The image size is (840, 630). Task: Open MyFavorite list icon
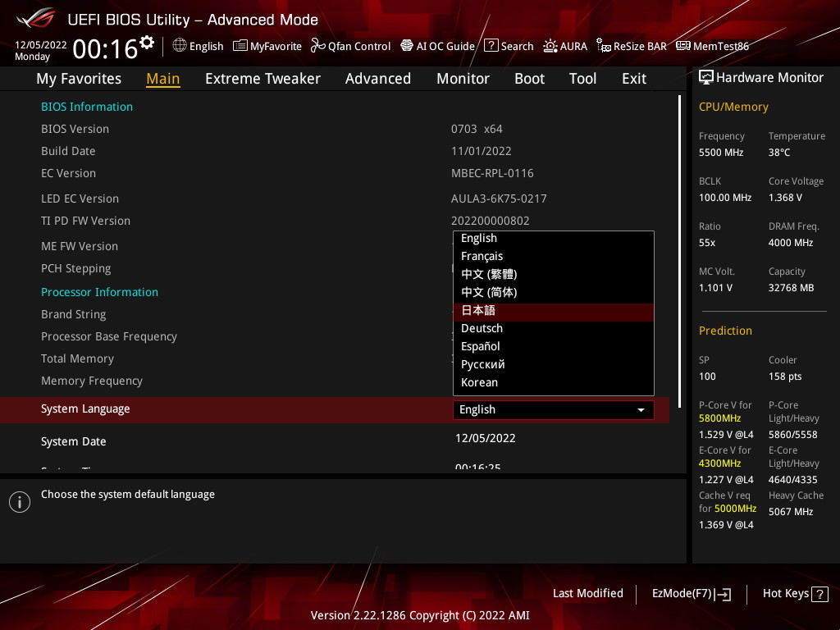click(x=240, y=46)
